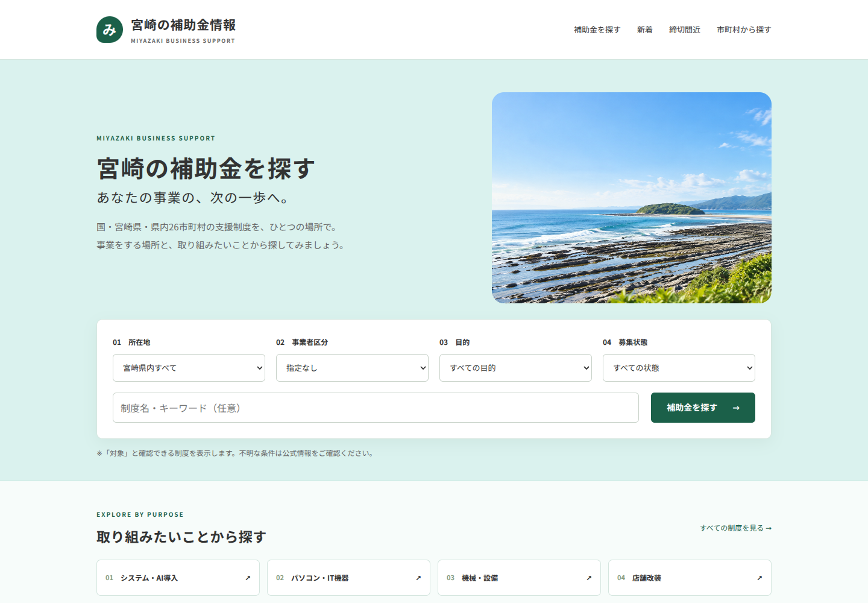Click the green み logo icon
The image size is (868, 603).
pos(110,30)
